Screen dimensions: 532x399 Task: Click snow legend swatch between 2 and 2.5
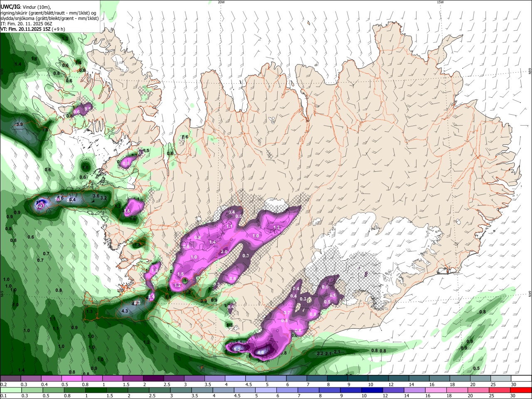(x=153, y=379)
